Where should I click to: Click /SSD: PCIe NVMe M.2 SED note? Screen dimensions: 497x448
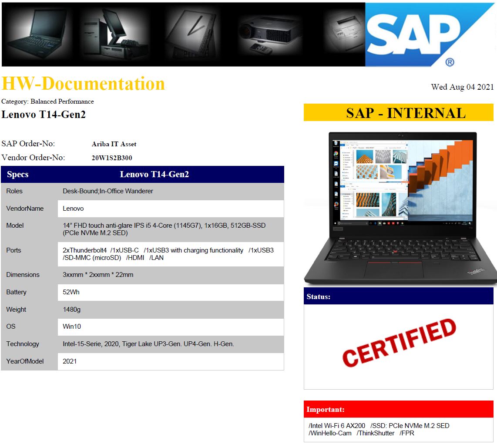410,426
